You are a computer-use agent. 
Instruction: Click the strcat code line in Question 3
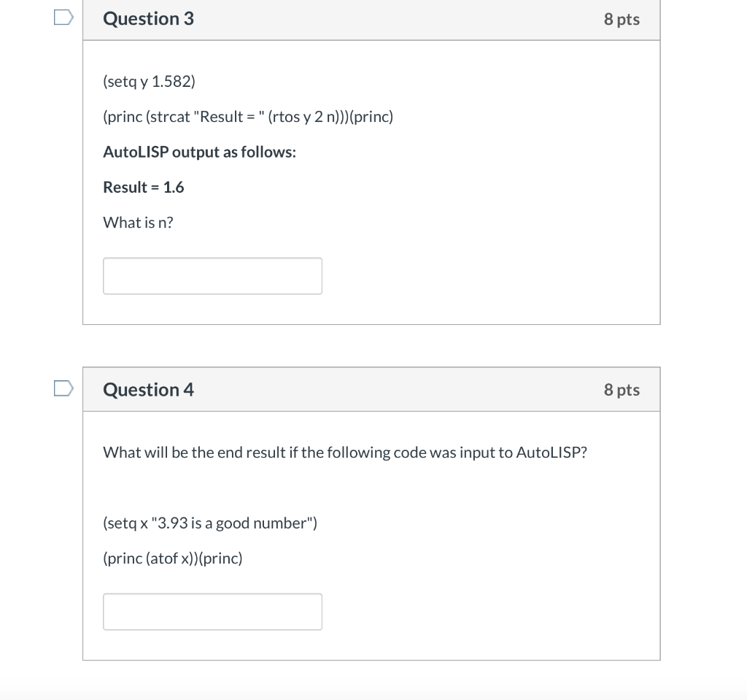pos(248,117)
